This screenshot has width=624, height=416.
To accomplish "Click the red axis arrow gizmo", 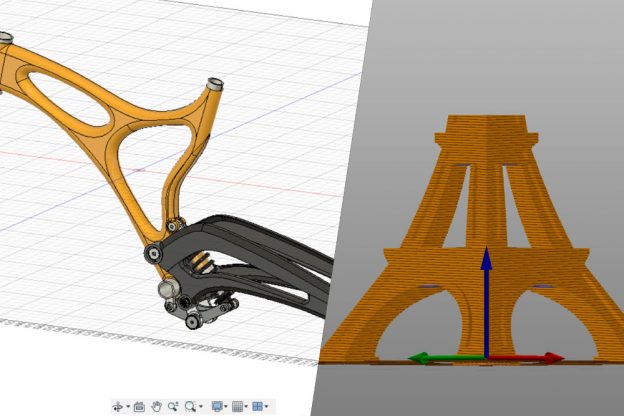I will pos(525,358).
